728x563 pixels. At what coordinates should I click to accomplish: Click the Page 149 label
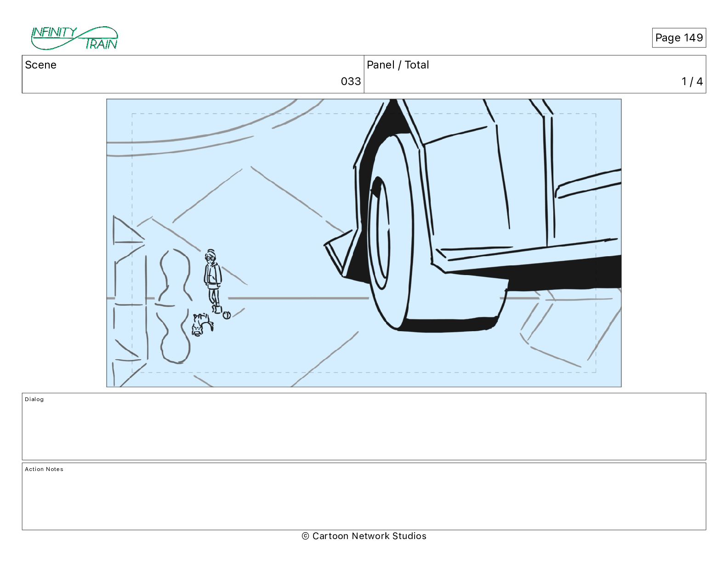tap(679, 38)
